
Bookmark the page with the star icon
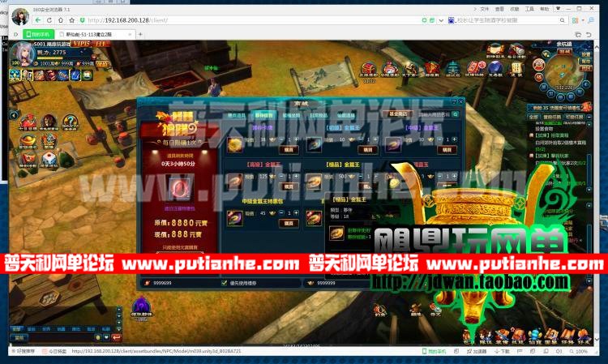click(x=71, y=20)
